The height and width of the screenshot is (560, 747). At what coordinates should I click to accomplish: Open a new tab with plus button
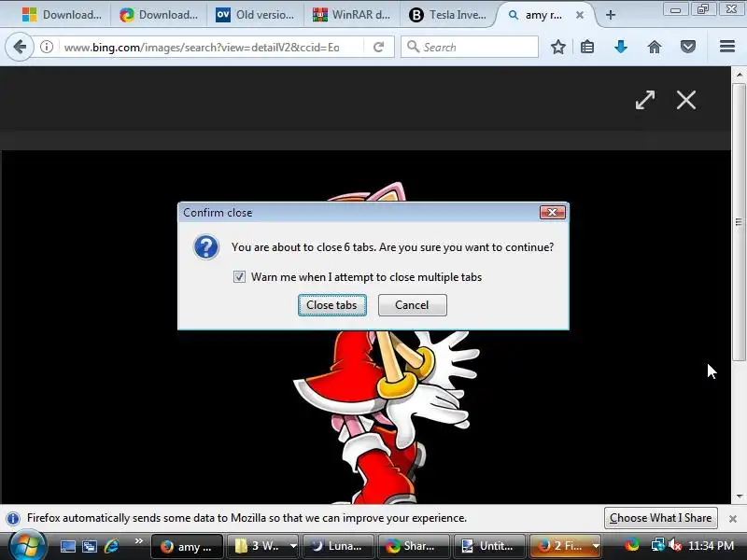pos(611,15)
